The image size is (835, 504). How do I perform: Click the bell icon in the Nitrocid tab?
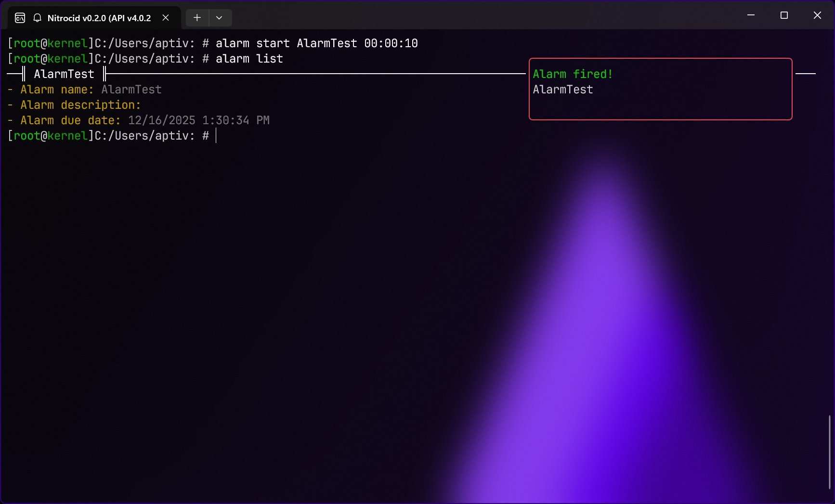[37, 18]
